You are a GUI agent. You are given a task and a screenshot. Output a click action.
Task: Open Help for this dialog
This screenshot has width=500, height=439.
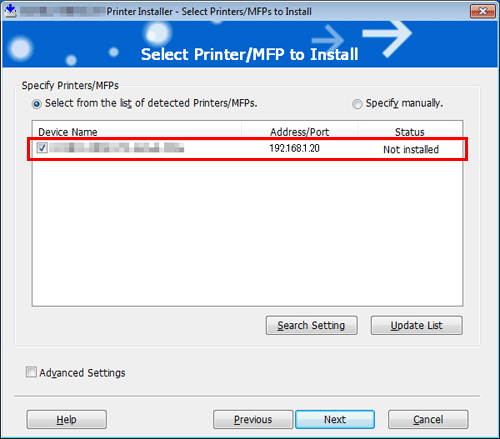pos(67,419)
